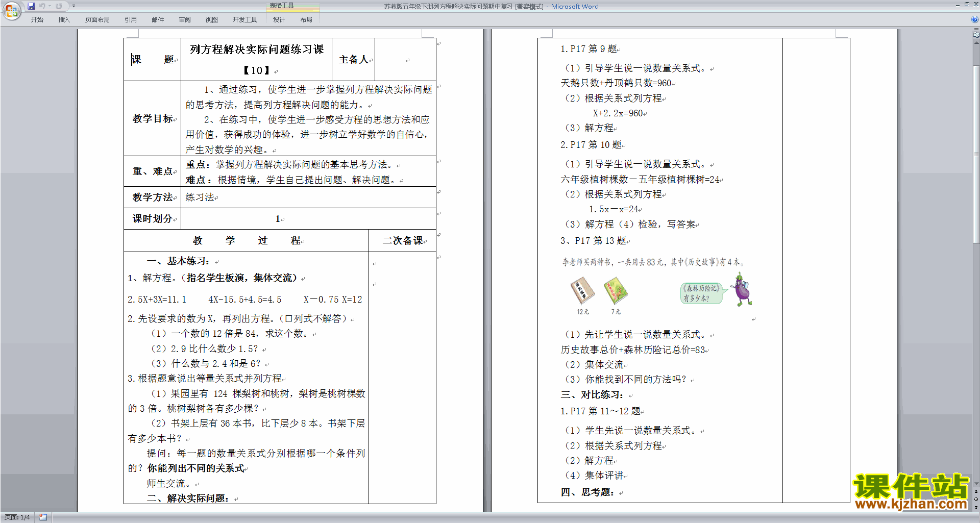Open the table tools 布局 tab

tap(306, 19)
